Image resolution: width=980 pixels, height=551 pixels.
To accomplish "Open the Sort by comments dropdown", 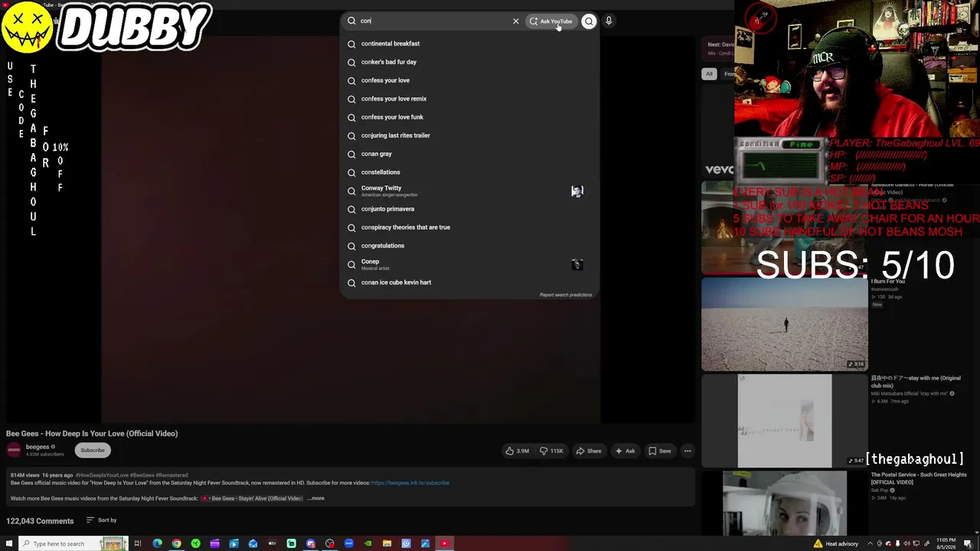I will click(101, 520).
